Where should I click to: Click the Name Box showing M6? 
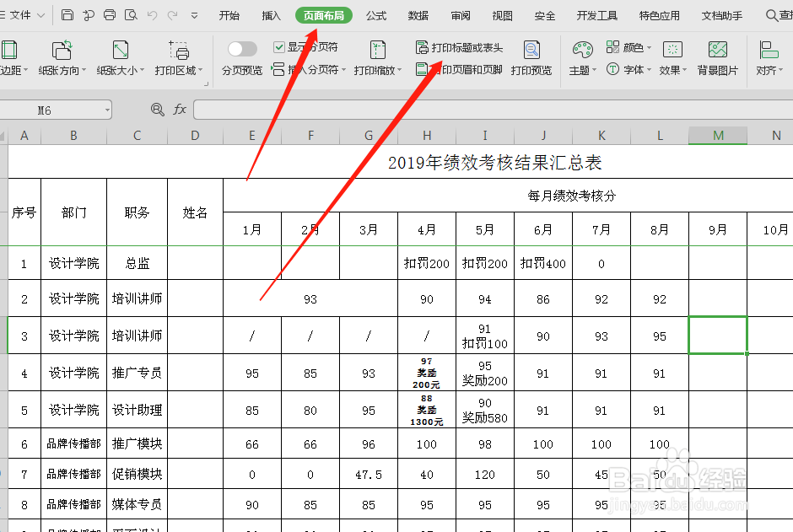[55, 110]
